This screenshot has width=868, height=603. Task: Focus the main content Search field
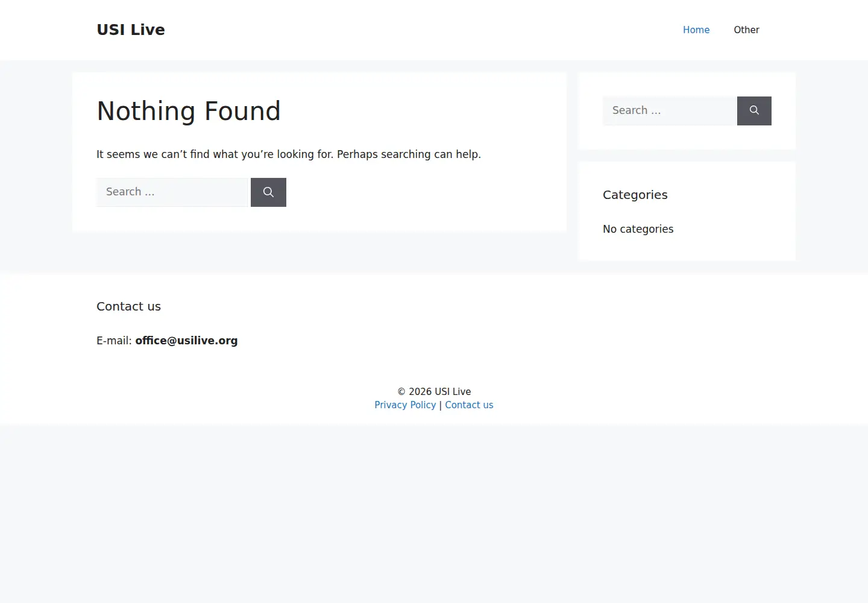pos(172,192)
